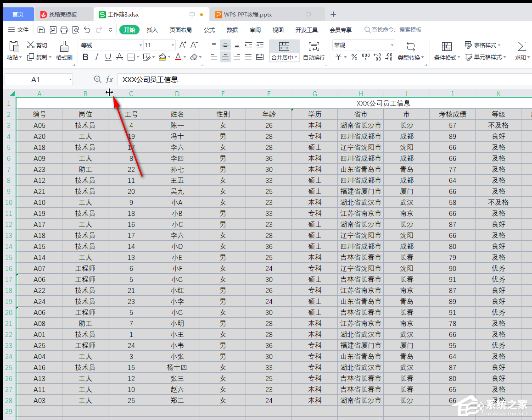Toggle Underline formatting
This screenshot has width=532, height=420.
tap(108, 57)
